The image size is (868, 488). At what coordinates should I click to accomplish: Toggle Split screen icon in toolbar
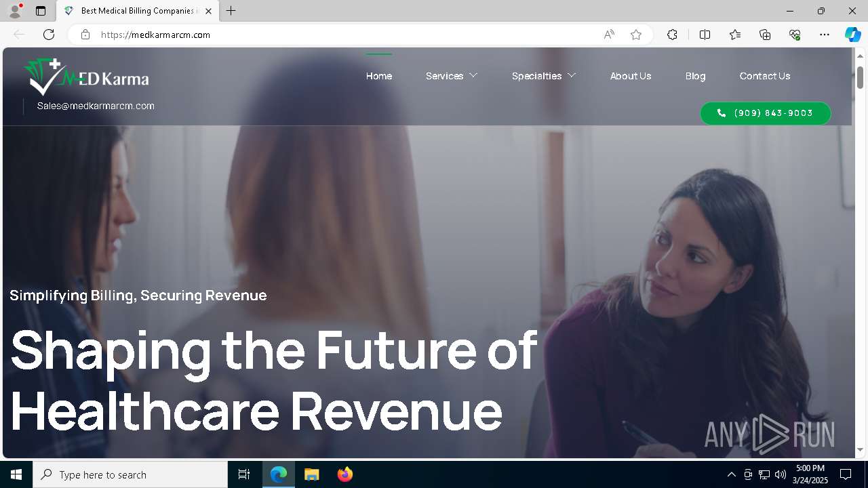[705, 35]
